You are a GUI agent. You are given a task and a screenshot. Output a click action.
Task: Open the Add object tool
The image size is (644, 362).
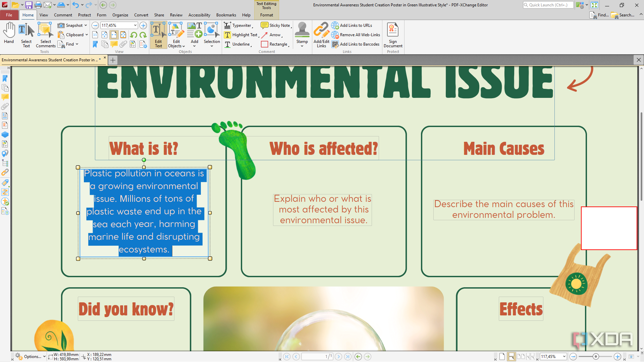click(x=195, y=35)
